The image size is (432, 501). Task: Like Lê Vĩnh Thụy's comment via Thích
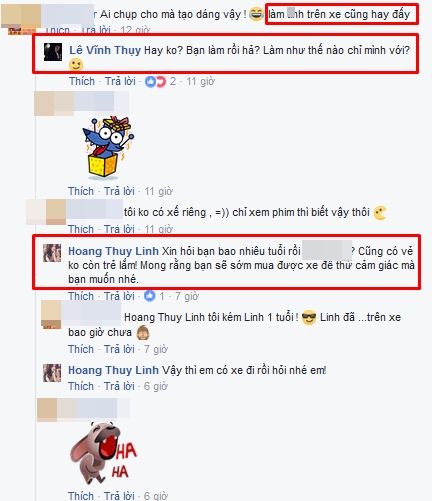coord(82,81)
